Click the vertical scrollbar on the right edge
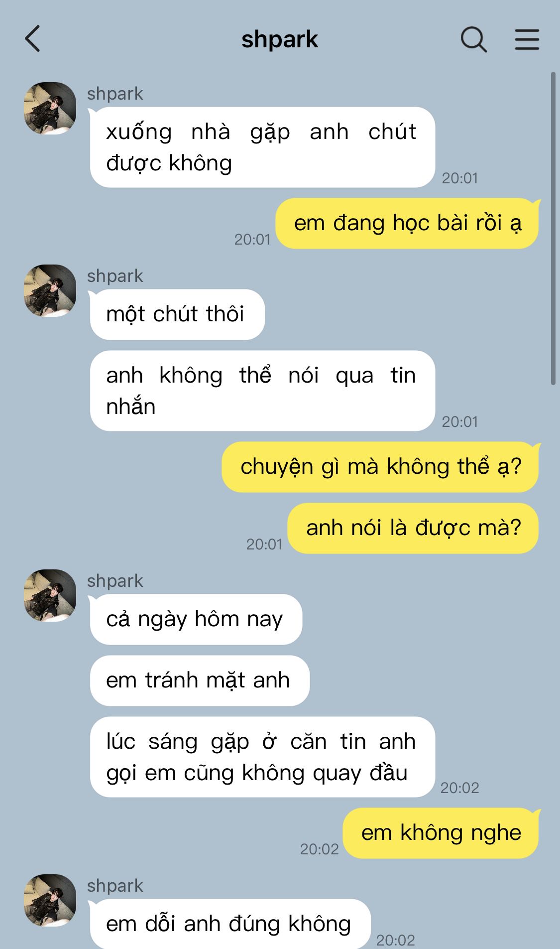560x949 pixels. [553, 228]
